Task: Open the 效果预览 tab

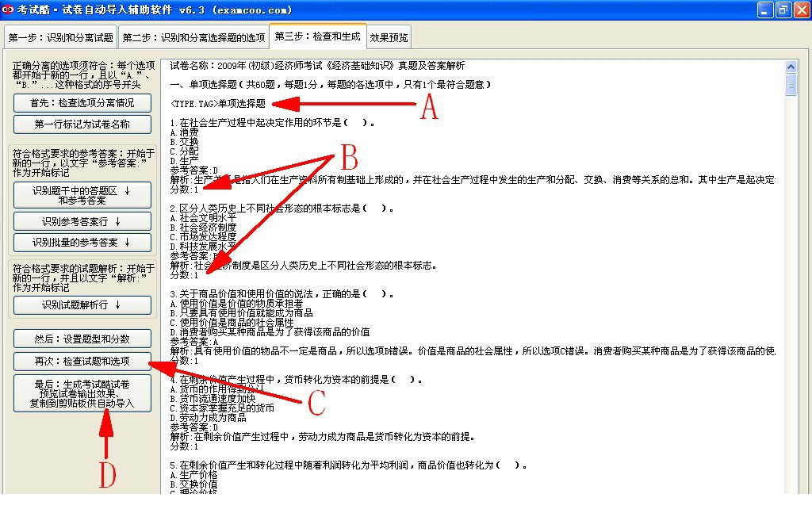Action: tap(389, 37)
